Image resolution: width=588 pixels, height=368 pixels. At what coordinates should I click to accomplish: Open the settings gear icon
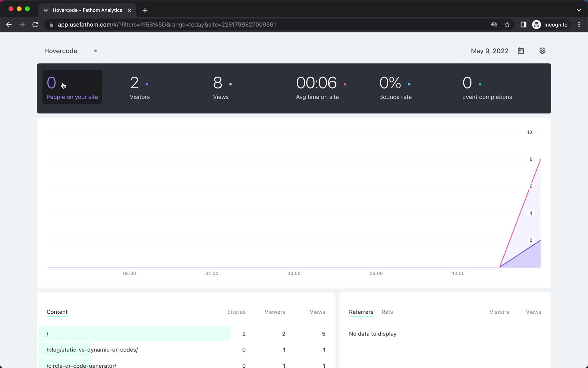coord(542,51)
